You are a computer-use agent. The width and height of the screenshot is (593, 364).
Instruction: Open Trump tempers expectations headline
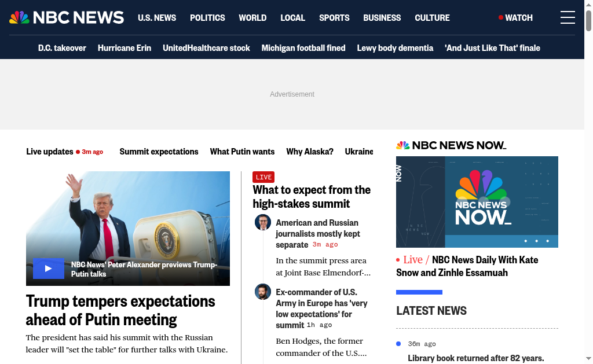click(x=120, y=310)
